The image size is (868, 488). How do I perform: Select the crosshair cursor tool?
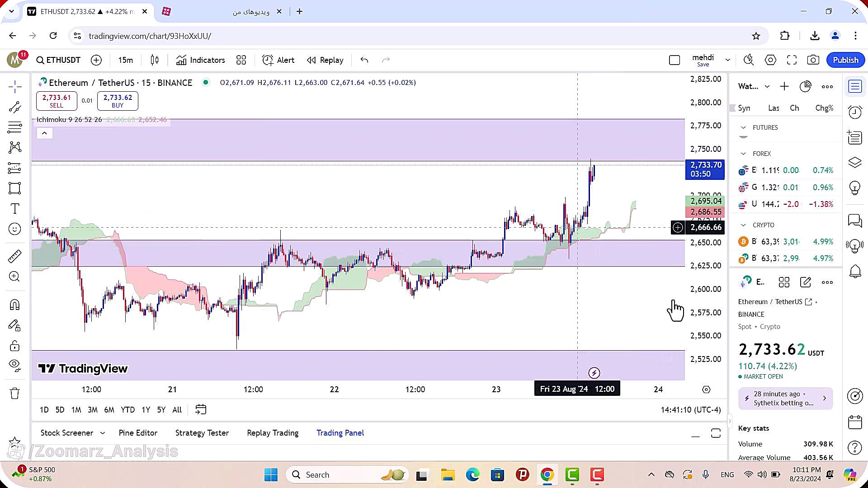(x=14, y=86)
